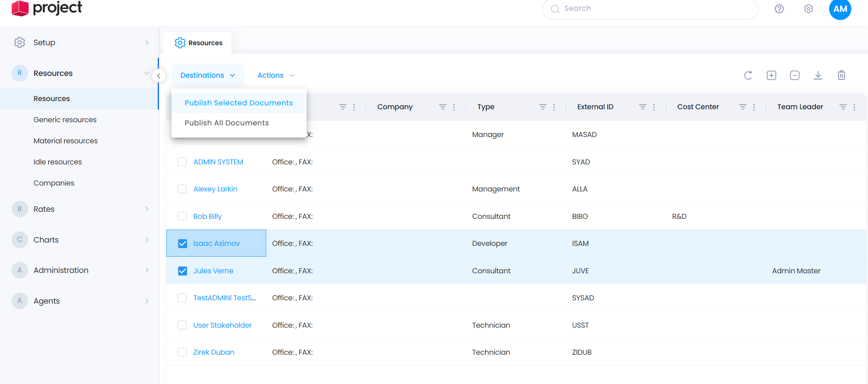Check the Bob Billy row checkbox
The image size is (868, 384).
click(x=182, y=216)
